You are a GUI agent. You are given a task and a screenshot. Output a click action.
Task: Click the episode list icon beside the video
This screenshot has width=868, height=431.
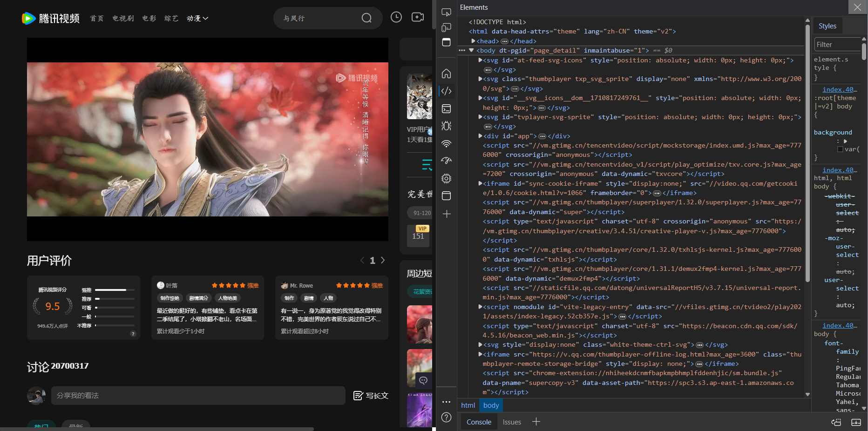point(427,165)
